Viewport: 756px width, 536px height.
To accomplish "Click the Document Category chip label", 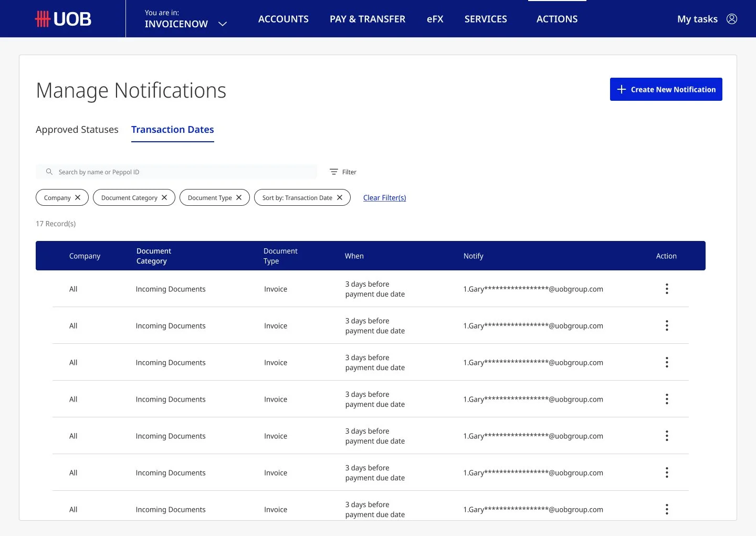I will 129,197.
